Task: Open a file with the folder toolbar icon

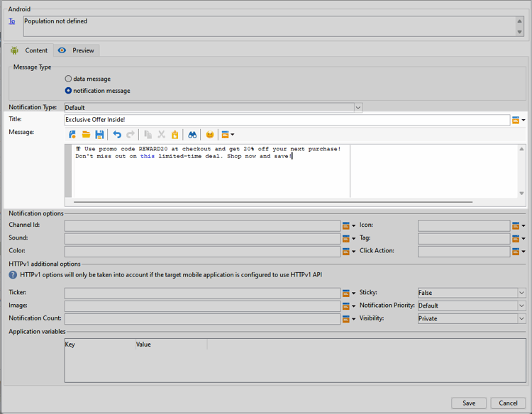Action: pyautogui.click(x=86, y=135)
